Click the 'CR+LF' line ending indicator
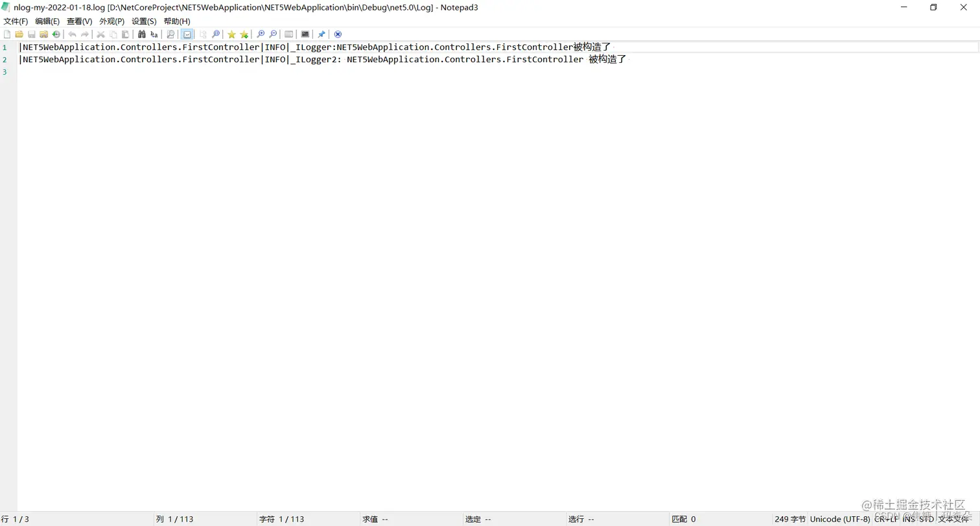 (x=886, y=520)
